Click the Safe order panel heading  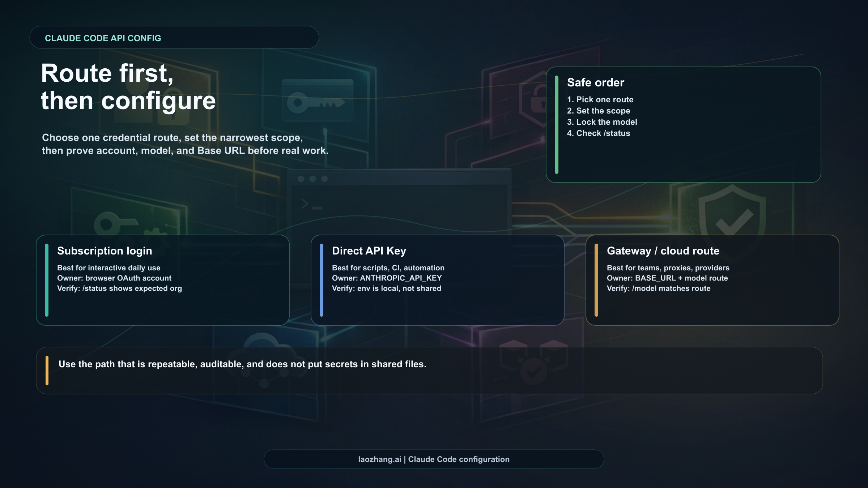pyautogui.click(x=596, y=82)
